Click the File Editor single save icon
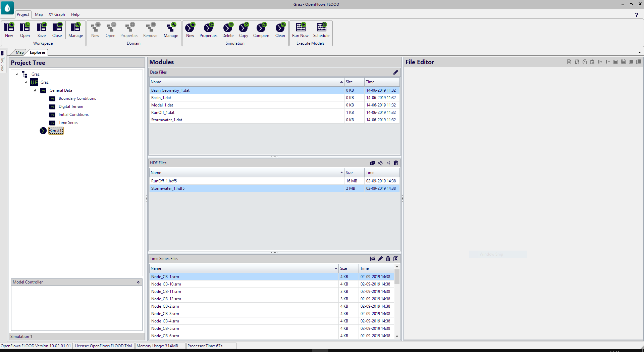The image size is (644, 352). (615, 62)
